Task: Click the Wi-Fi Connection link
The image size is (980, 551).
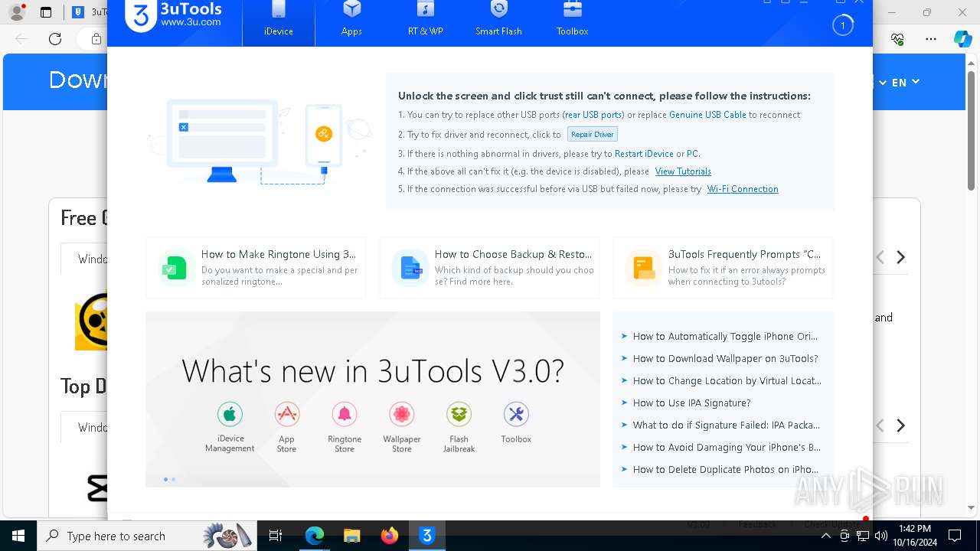Action: click(743, 189)
